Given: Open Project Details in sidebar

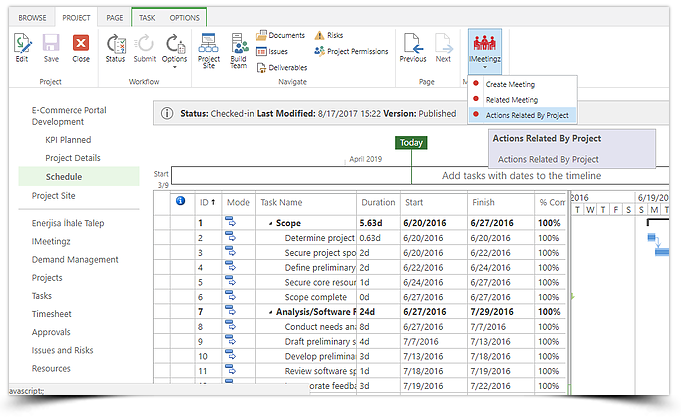Looking at the screenshot, I should (x=73, y=158).
